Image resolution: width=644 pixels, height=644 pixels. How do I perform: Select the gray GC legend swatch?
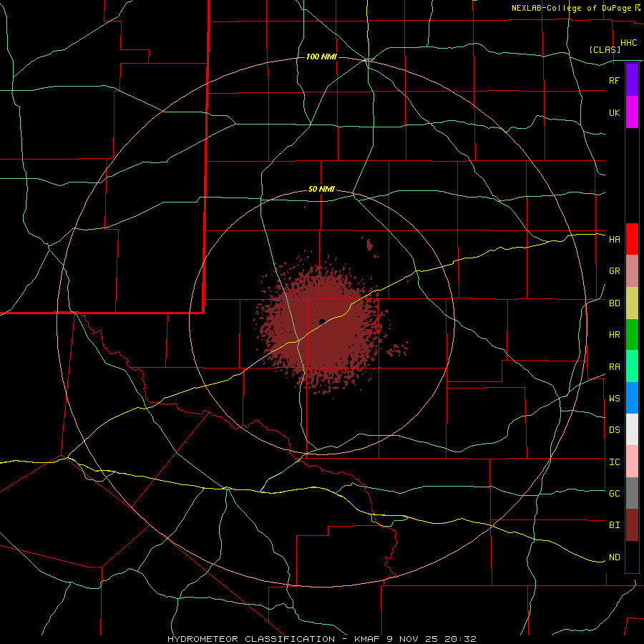point(632,493)
